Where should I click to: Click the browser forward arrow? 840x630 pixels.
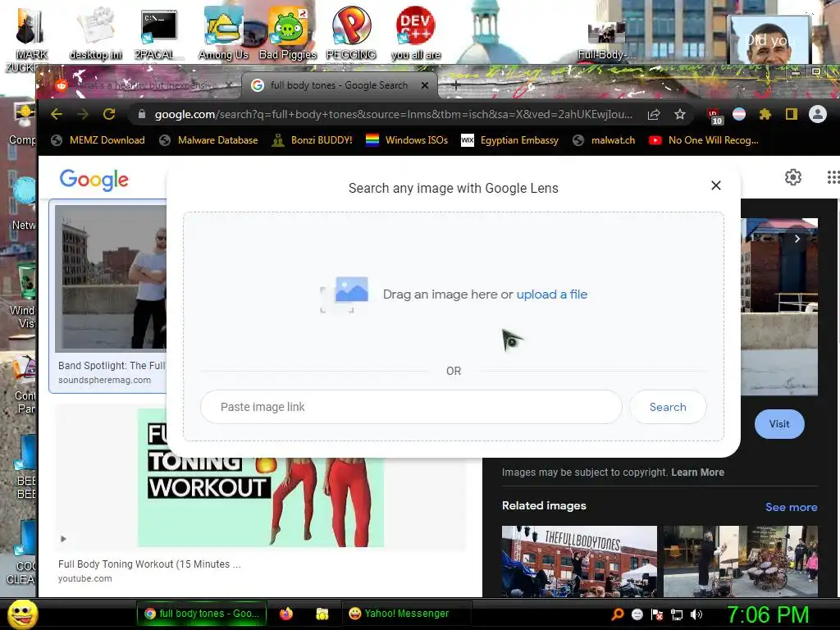(x=83, y=114)
